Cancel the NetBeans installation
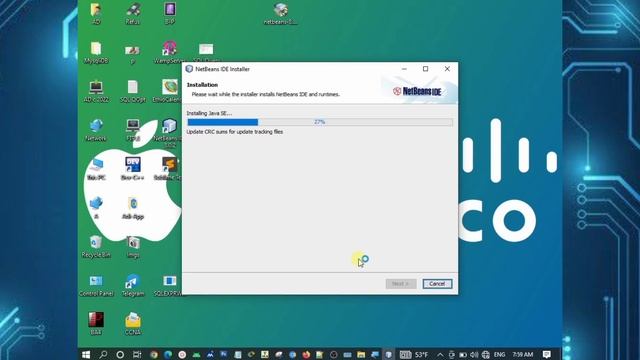Image resolution: width=640 pixels, height=360 pixels. [437, 284]
